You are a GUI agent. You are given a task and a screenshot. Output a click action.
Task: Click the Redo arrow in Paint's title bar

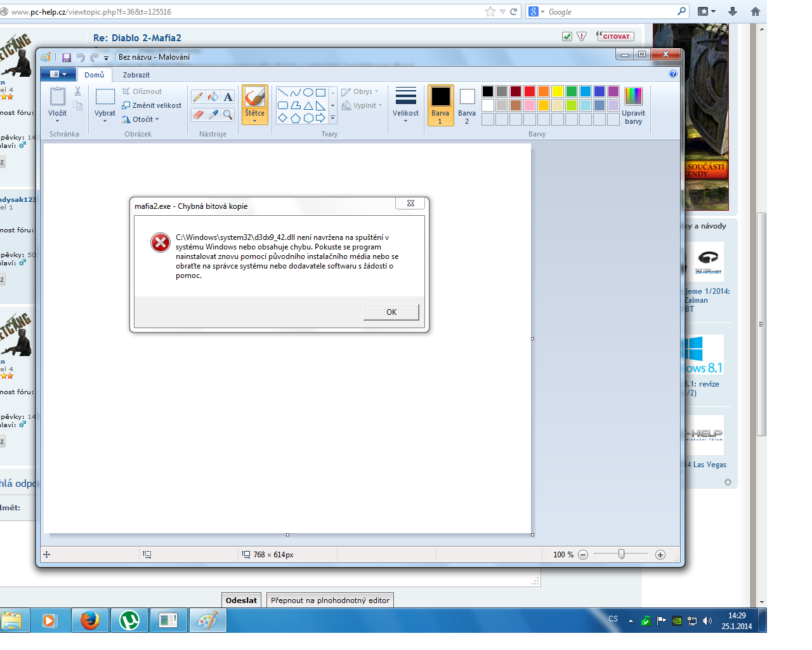tap(95, 57)
